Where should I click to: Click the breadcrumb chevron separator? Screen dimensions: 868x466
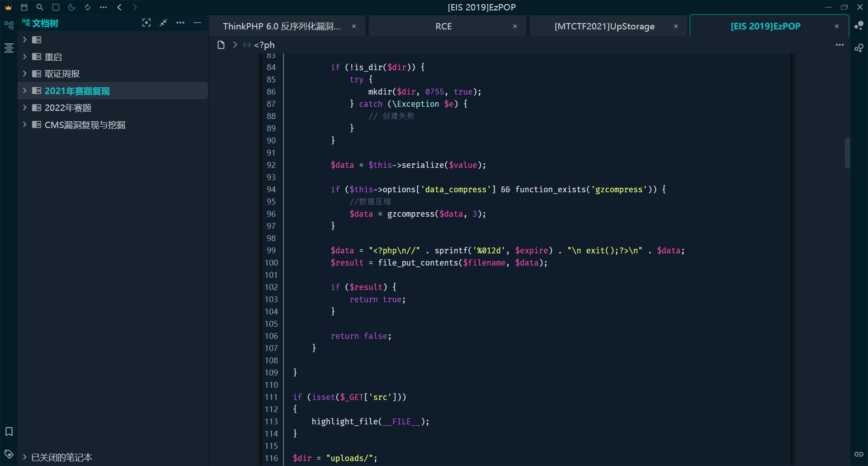pyautogui.click(x=235, y=45)
